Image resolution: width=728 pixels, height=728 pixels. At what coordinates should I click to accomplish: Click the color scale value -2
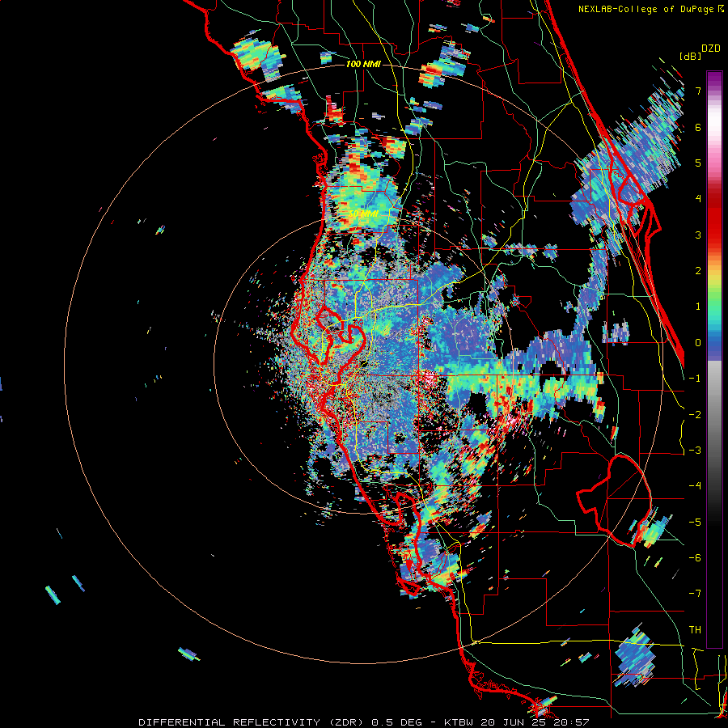point(695,415)
